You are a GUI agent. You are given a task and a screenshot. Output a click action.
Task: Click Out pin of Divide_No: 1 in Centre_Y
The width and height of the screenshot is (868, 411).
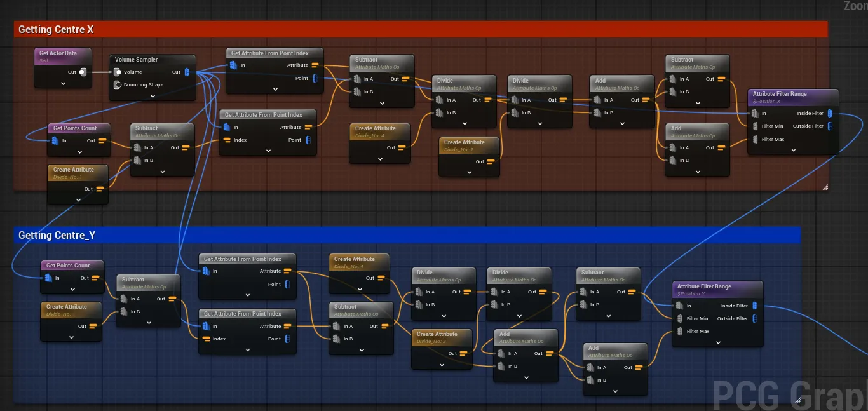point(93,326)
